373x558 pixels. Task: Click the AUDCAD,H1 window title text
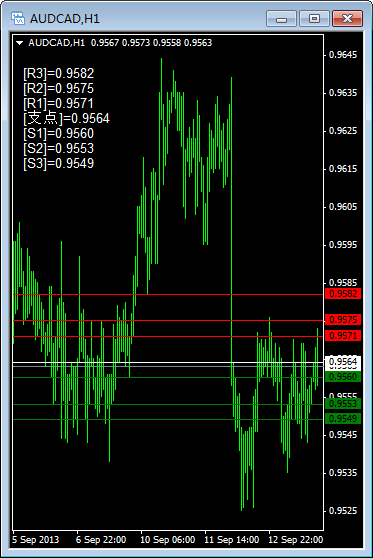[x=65, y=19]
